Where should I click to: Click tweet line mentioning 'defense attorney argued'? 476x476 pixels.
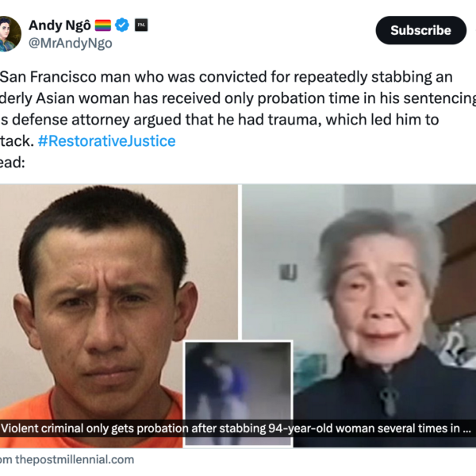(x=219, y=120)
